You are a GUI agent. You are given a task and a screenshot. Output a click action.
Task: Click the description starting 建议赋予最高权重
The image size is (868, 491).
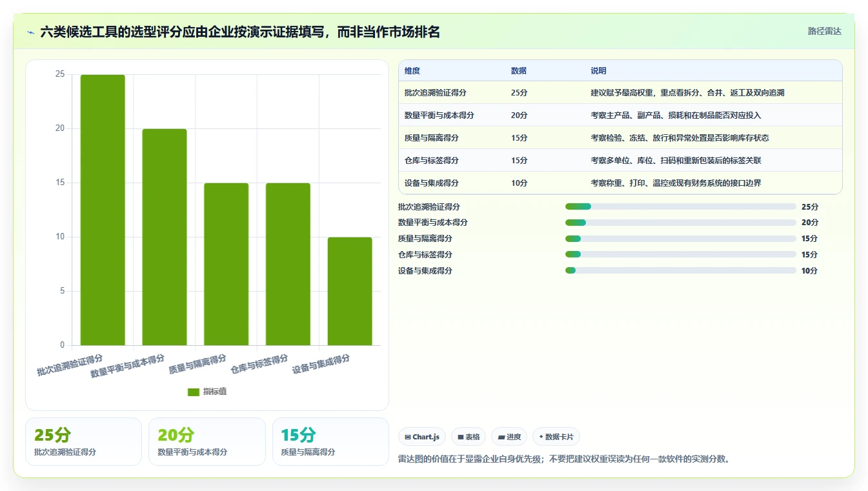coord(687,93)
